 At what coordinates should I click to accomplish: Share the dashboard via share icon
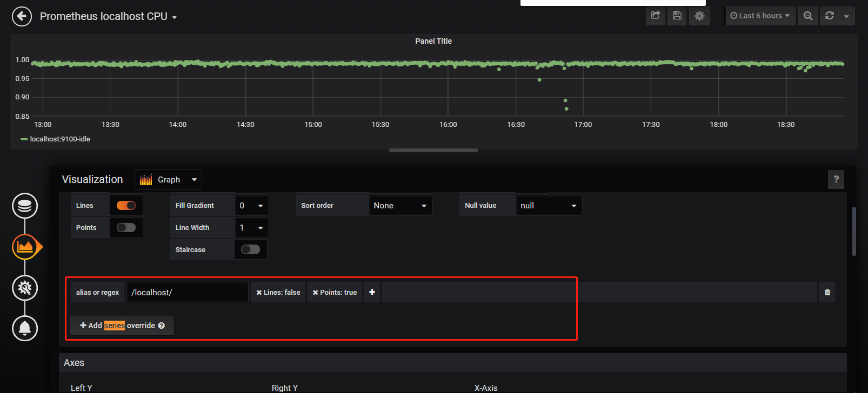click(x=656, y=16)
